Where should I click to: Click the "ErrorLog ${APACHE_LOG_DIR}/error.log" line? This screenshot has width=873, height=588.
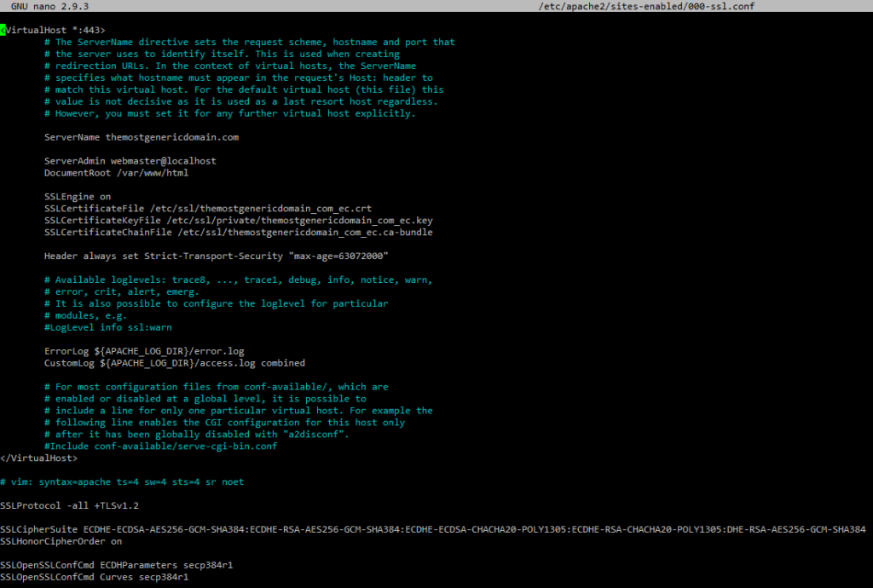(x=144, y=352)
